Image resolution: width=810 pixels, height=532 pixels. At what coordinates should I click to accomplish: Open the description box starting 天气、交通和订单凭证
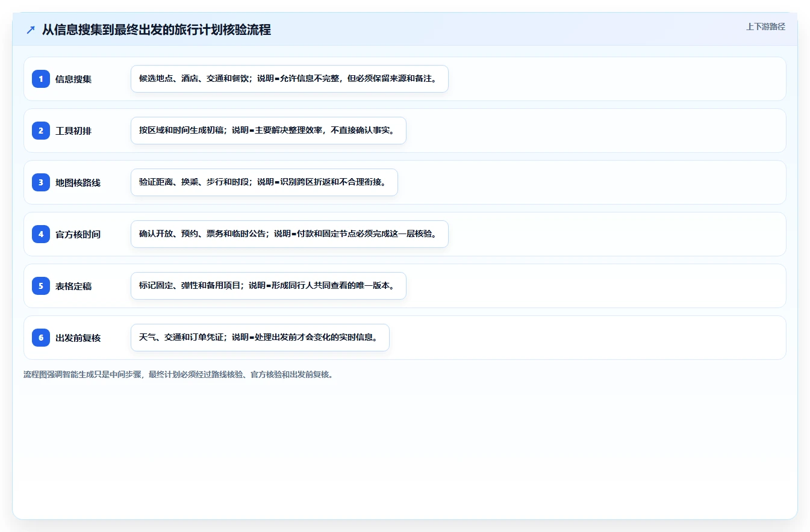260,338
